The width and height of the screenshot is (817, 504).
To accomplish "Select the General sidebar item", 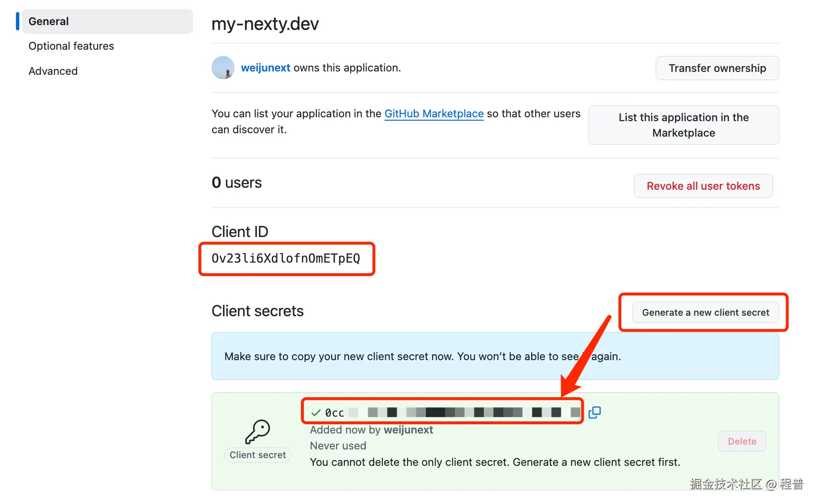I will [x=48, y=21].
